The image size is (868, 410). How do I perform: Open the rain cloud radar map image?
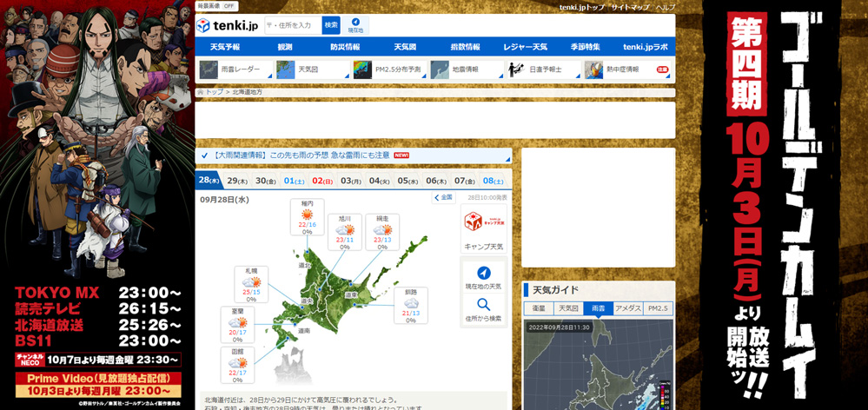[x=599, y=365]
